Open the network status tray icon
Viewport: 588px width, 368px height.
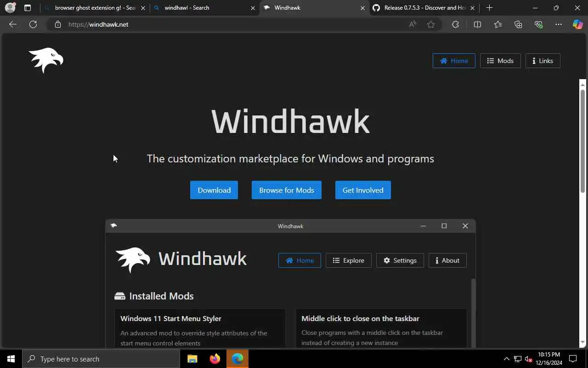[518, 359]
